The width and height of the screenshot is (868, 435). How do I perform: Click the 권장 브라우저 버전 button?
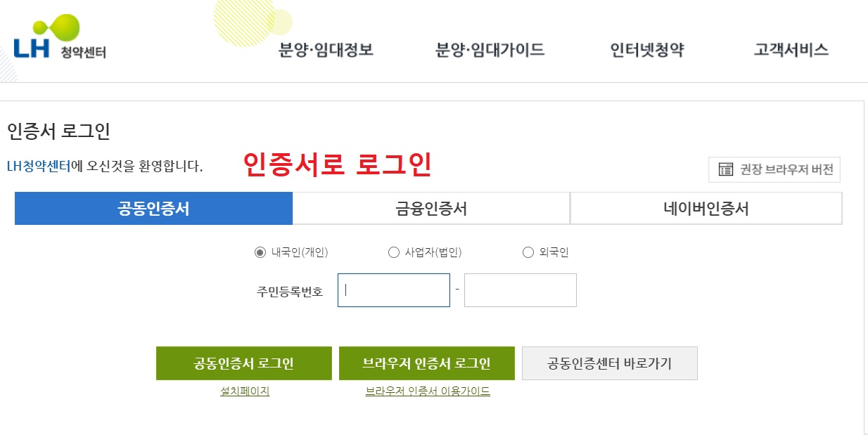(x=774, y=169)
